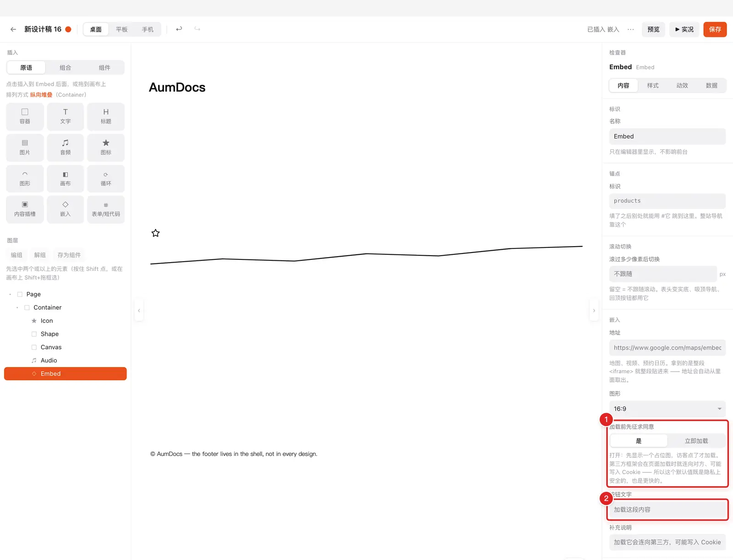Click the 名称 name field containing Embed
Viewport: 733px width, 560px height.
tap(667, 137)
